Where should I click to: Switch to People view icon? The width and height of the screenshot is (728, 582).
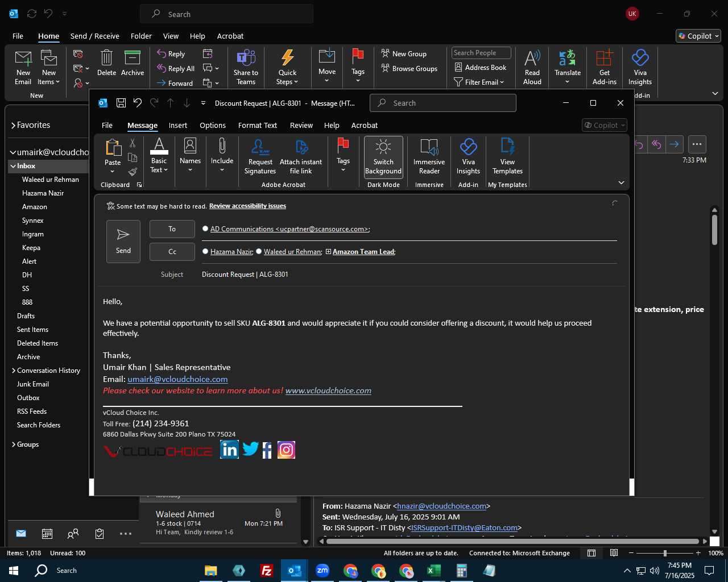pos(73,534)
